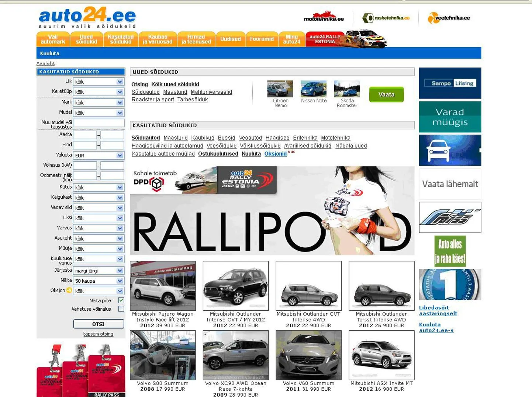
Task: Click the Aasta minimum year field
Action: [x=85, y=135]
